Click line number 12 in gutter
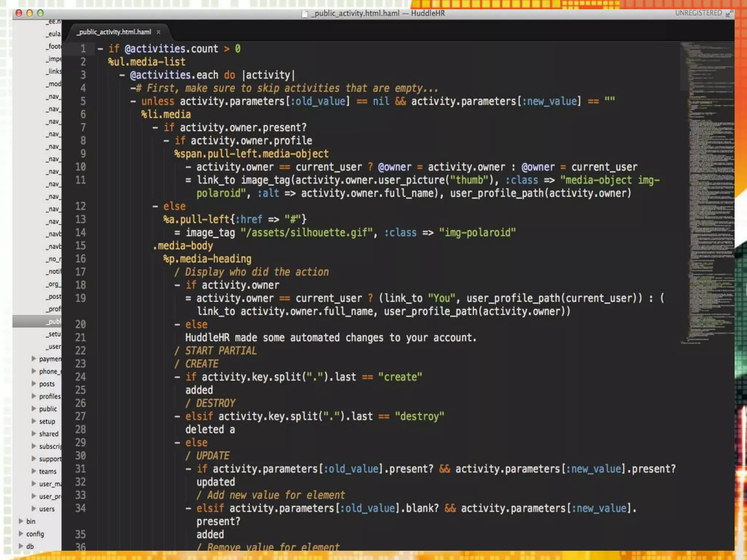The height and width of the screenshot is (560, 747). click(80, 206)
